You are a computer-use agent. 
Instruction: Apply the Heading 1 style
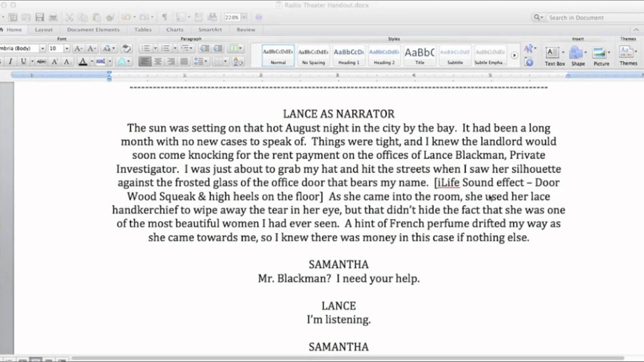tap(349, 55)
